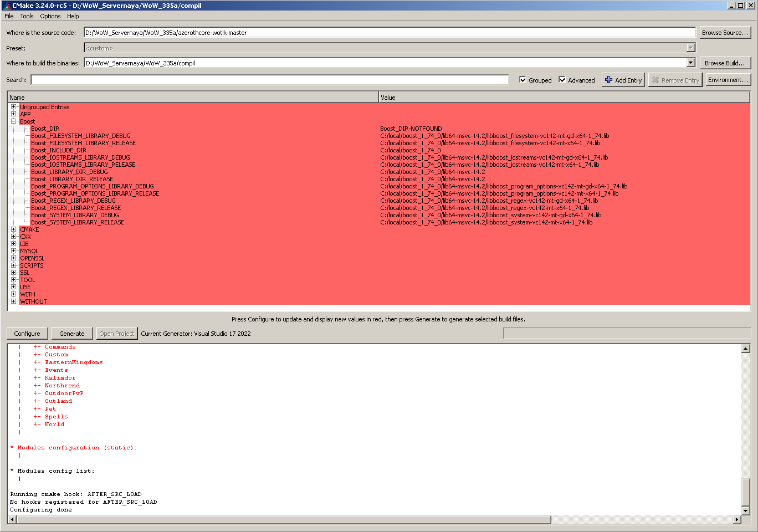Disable the Advanced checkbox
Screen dimensions: 758x532
coord(562,80)
